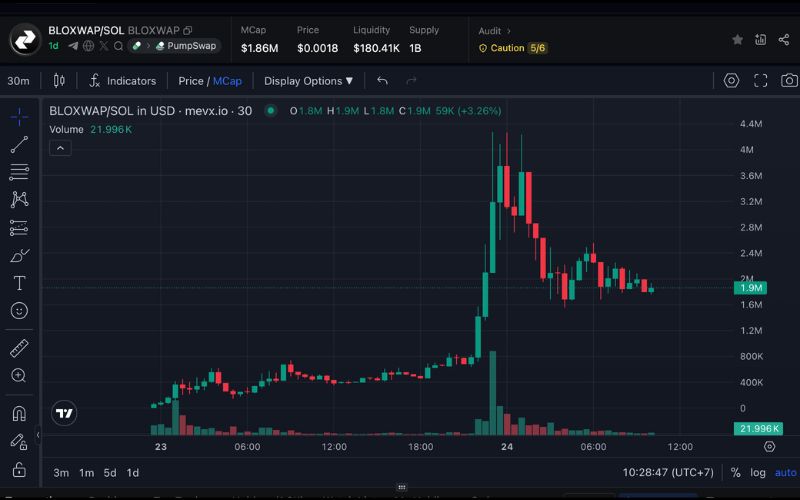Toggle log scale on price axis
800x500 pixels.
pyautogui.click(x=760, y=473)
